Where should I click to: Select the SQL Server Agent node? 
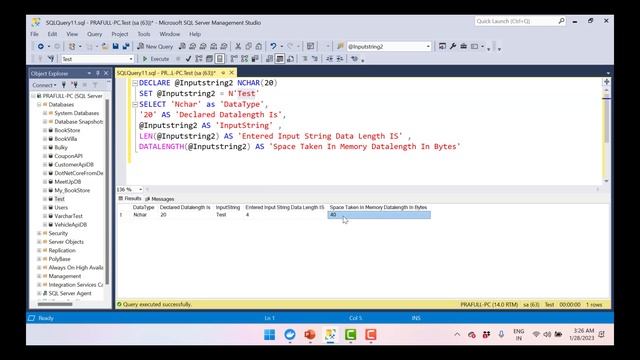(x=70, y=293)
